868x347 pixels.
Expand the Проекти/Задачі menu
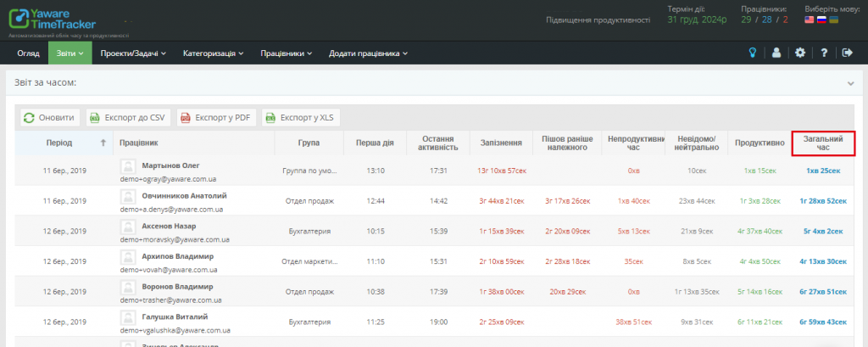[x=132, y=53]
